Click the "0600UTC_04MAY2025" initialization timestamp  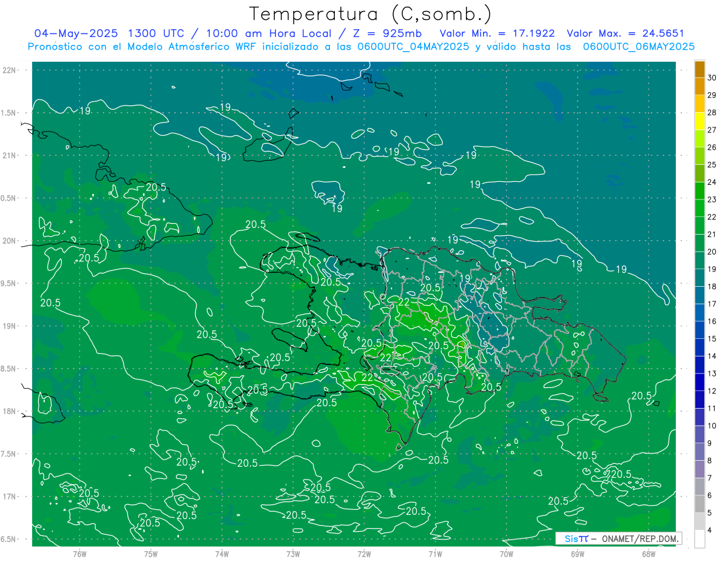[413, 47]
